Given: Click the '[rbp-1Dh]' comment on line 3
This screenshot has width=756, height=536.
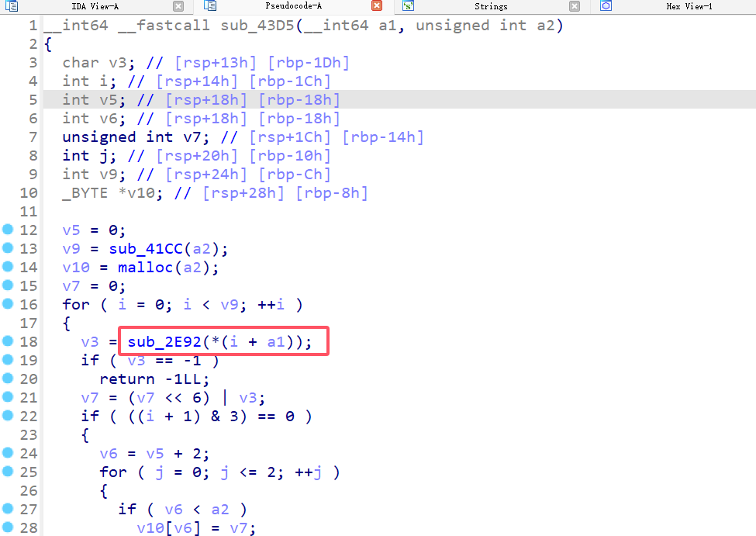Looking at the screenshot, I should click(x=308, y=63).
